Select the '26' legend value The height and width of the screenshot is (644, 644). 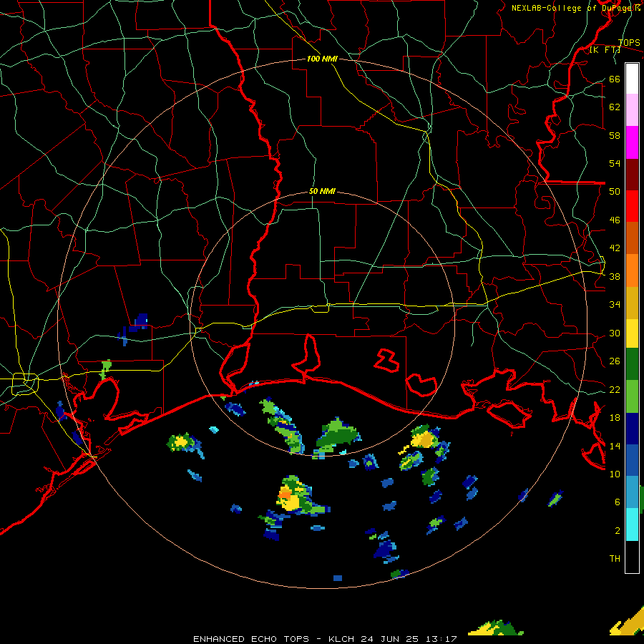615,361
